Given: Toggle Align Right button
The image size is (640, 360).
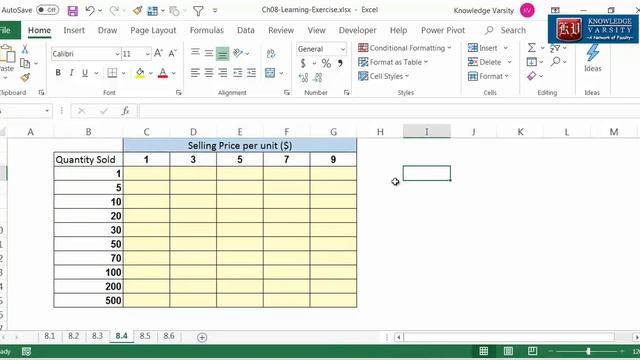Looking at the screenshot, I should tap(223, 73).
